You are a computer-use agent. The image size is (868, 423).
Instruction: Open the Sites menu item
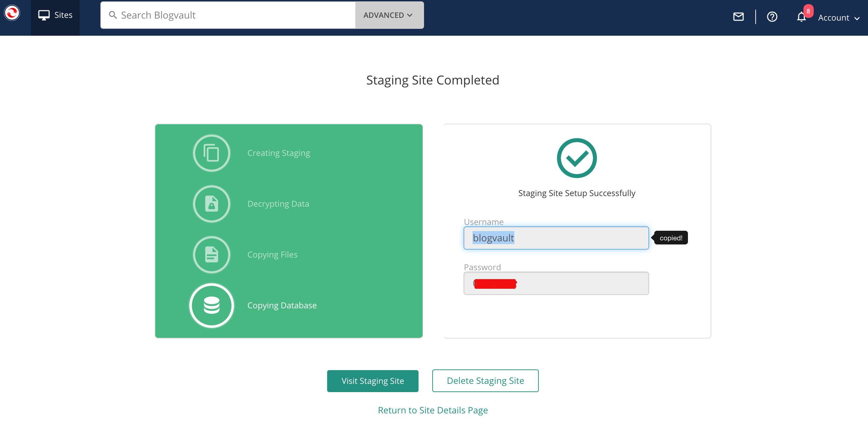(55, 15)
